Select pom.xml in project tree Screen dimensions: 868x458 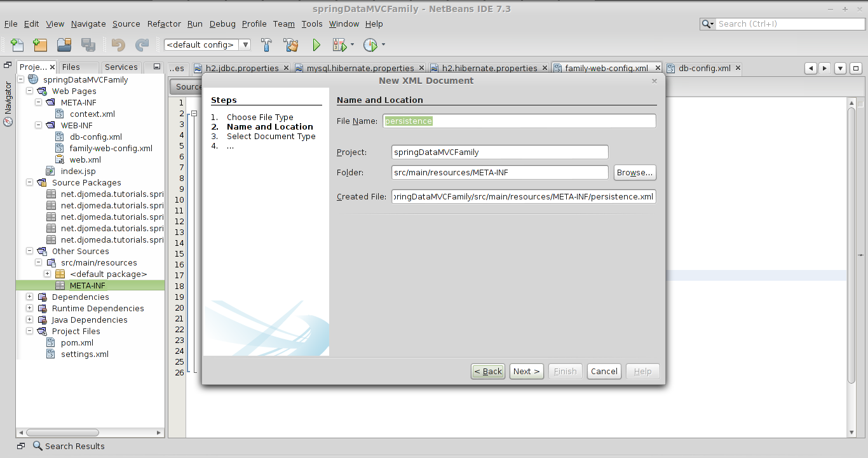[77, 342]
